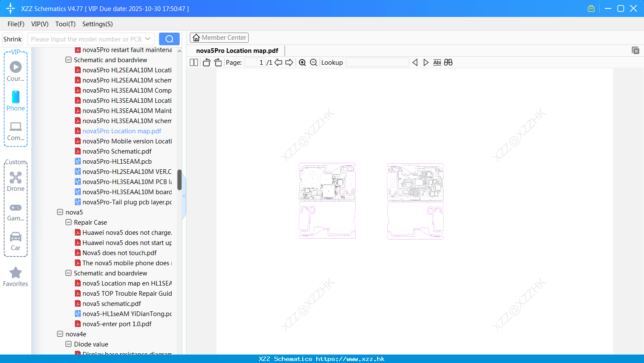Viewport: 644px width, 363px height.
Task: Click the tree vertical scrollbar thumb
Action: click(179, 180)
